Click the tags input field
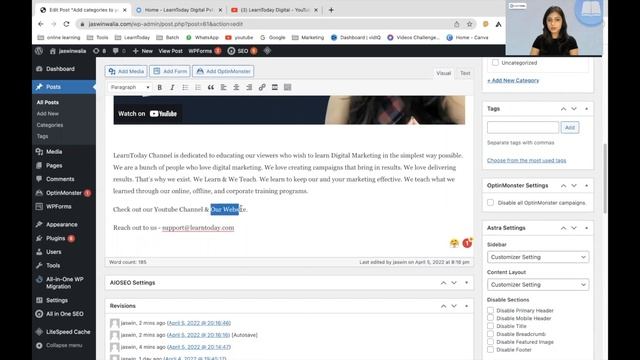Screen dimensions: 640x360 (523, 127)
